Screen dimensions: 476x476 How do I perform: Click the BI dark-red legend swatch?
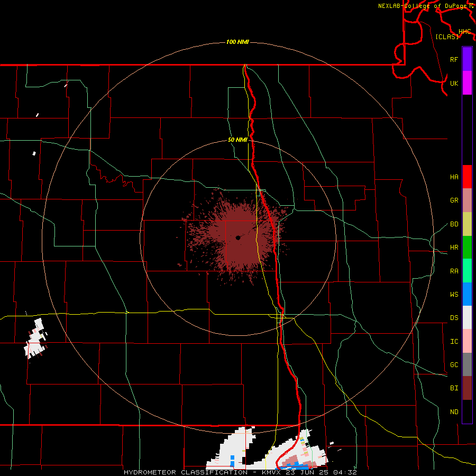pos(467,388)
